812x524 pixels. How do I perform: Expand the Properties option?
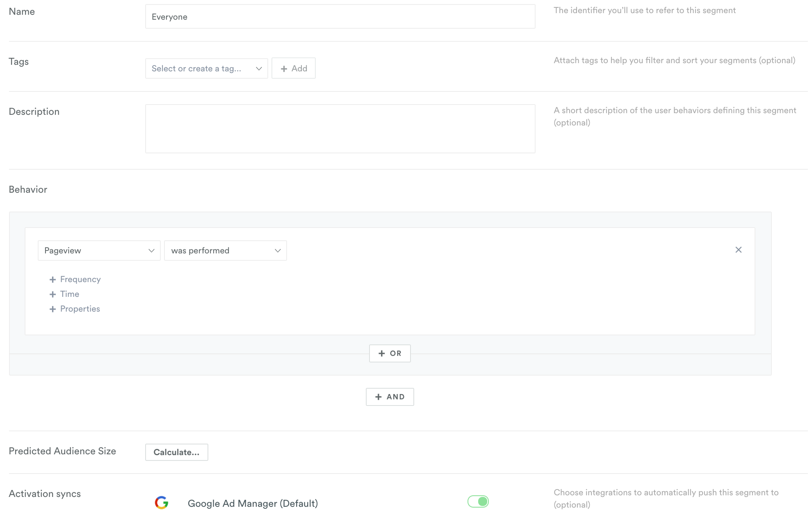coord(75,309)
